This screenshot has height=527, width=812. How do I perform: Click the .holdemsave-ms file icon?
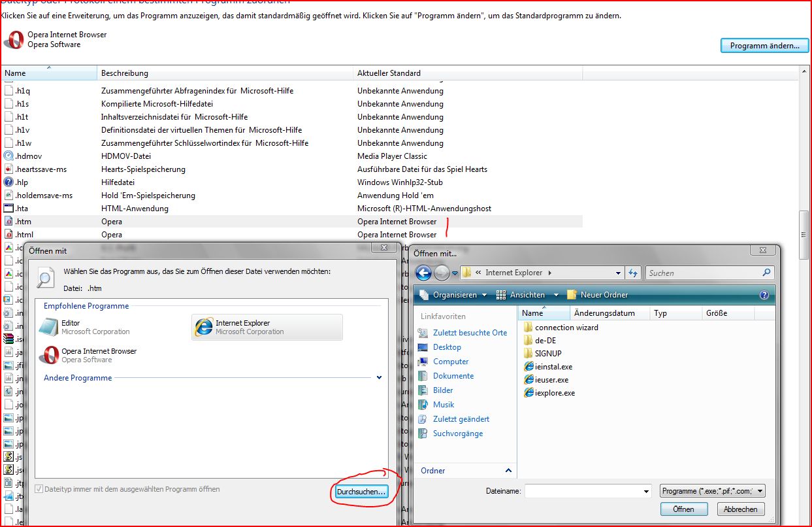(x=8, y=195)
